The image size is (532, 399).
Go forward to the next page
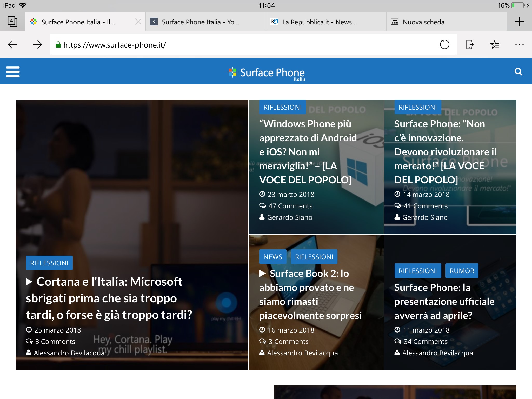37,45
